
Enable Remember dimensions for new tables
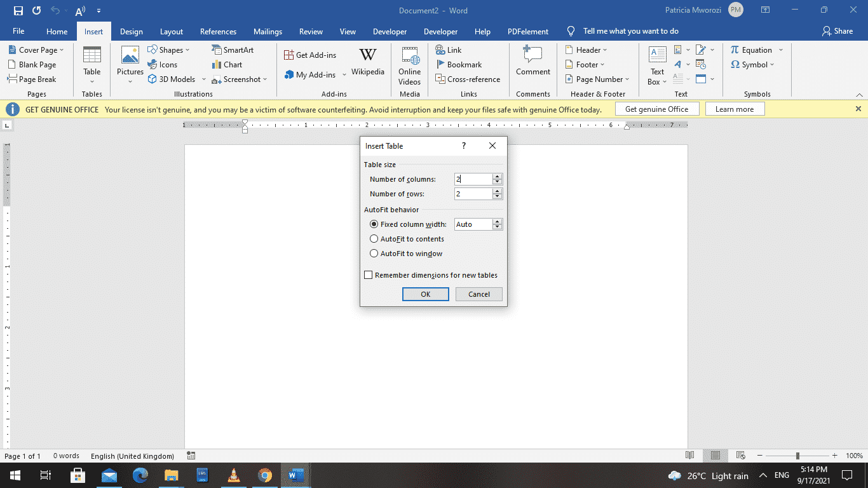pyautogui.click(x=369, y=275)
